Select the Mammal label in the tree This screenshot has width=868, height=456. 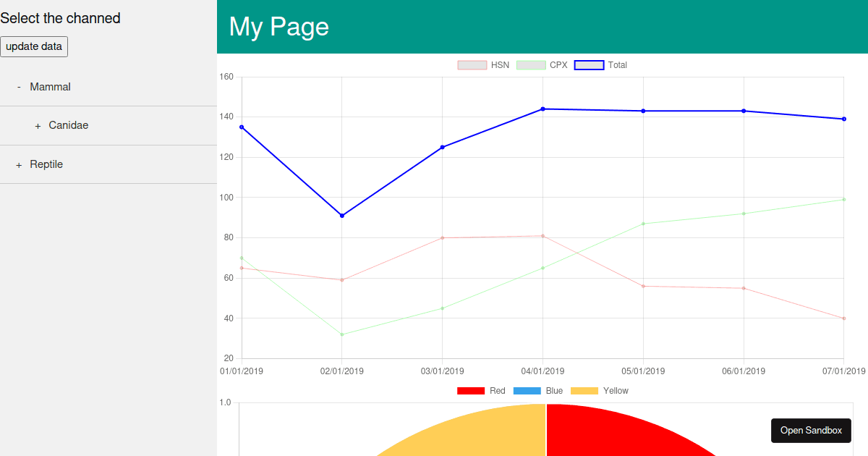[x=50, y=87]
